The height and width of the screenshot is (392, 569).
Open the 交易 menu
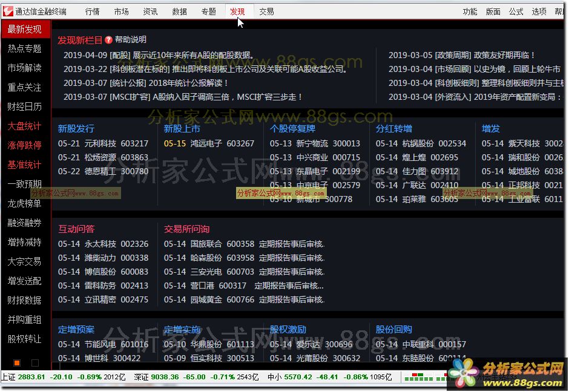[266, 11]
